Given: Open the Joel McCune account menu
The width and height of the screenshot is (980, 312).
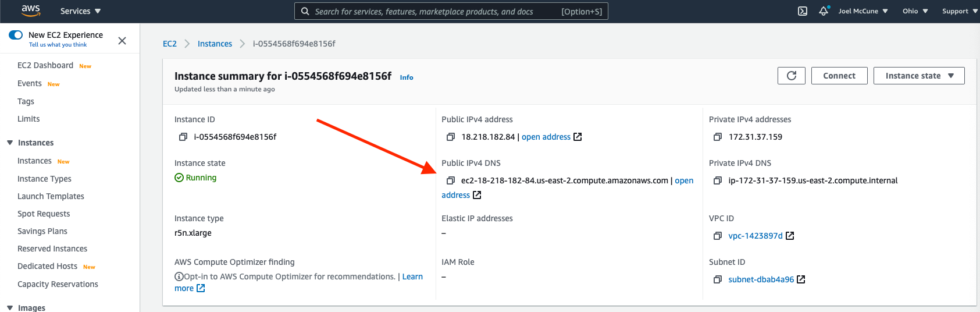Looking at the screenshot, I should [x=863, y=11].
